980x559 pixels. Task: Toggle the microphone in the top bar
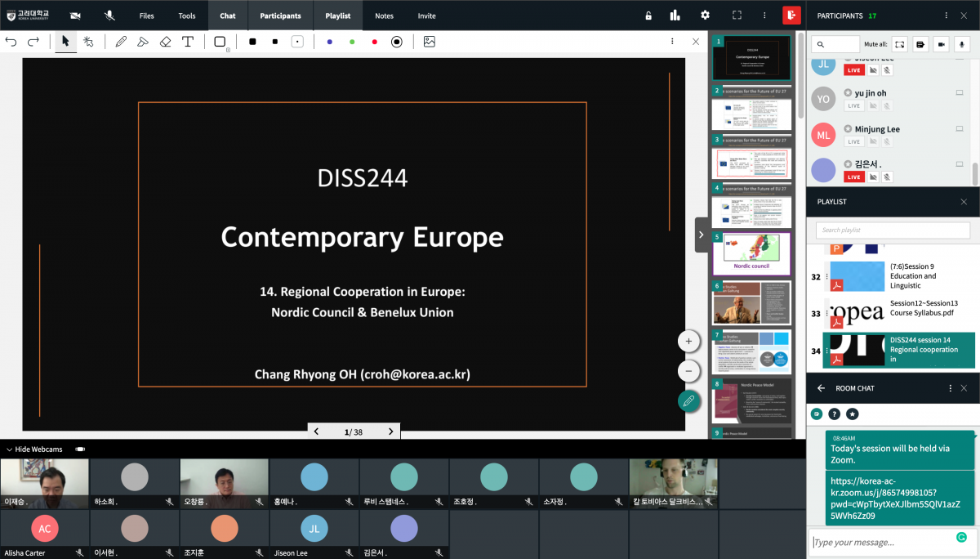(109, 16)
